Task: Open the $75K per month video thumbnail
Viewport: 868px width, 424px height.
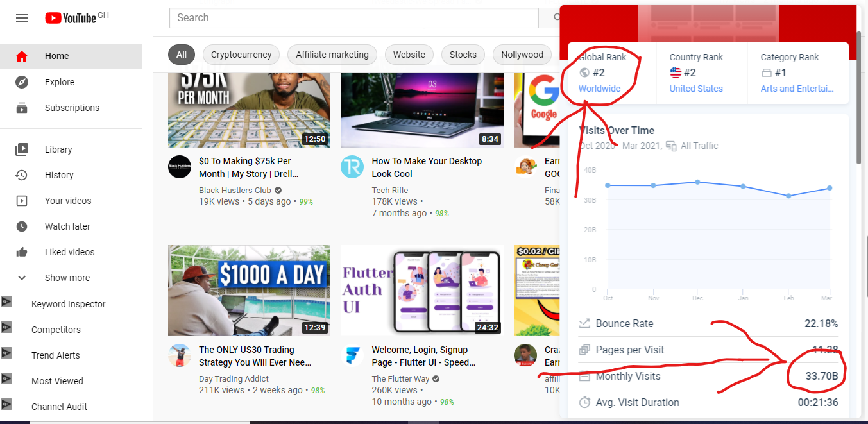Action: coord(249,110)
